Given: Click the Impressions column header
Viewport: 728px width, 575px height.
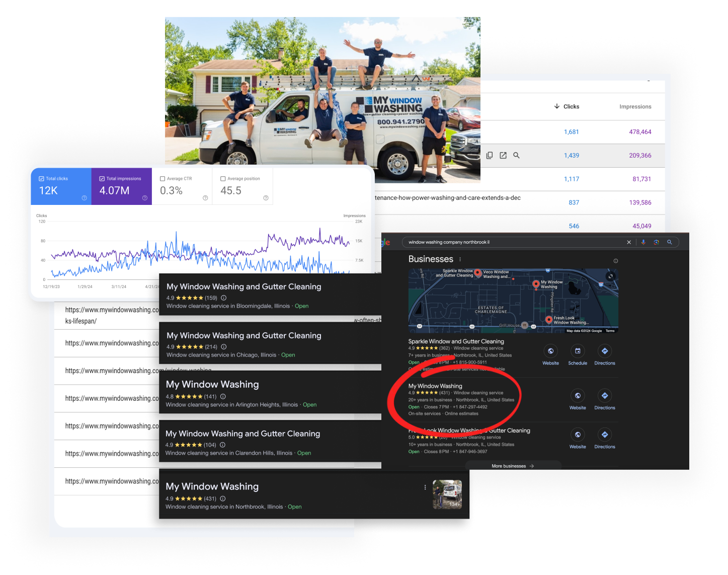Looking at the screenshot, I should point(635,107).
